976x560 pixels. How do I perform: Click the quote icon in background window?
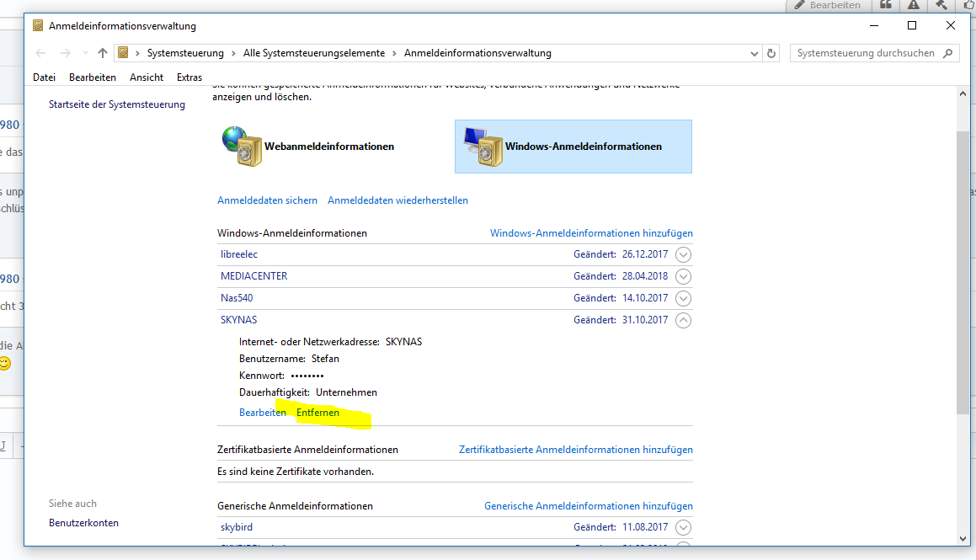pos(886,5)
